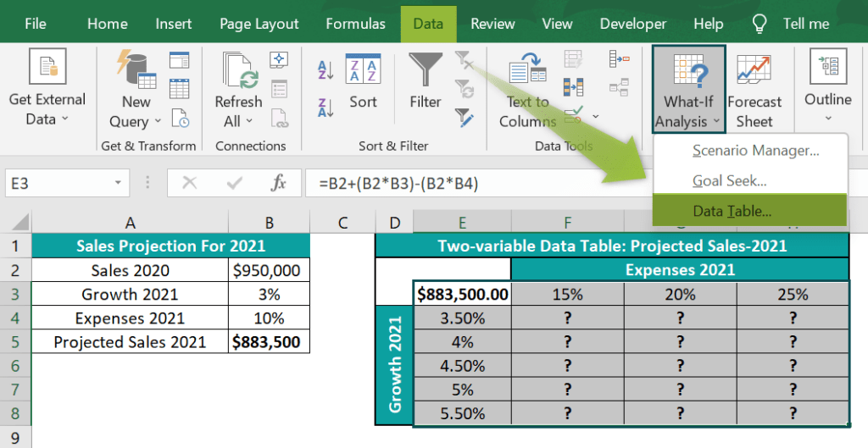Switch to the Developer tab
The width and height of the screenshot is (868, 448).
click(x=633, y=24)
